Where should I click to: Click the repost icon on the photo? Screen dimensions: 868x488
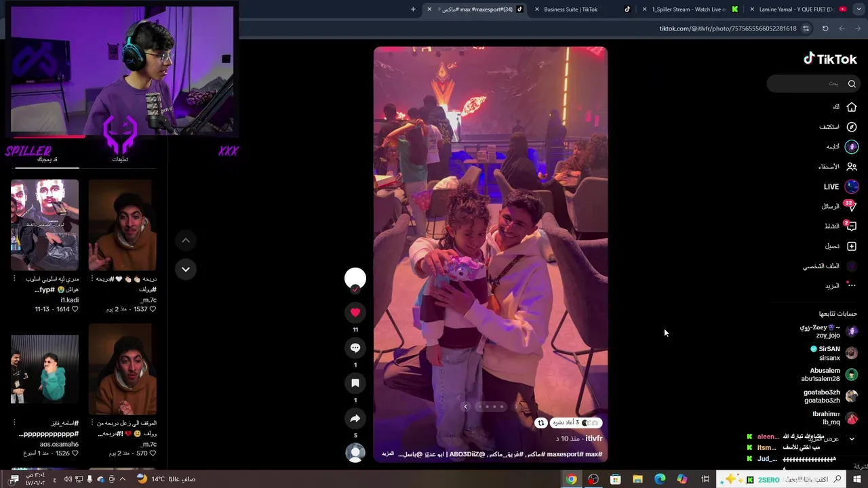tap(540, 423)
